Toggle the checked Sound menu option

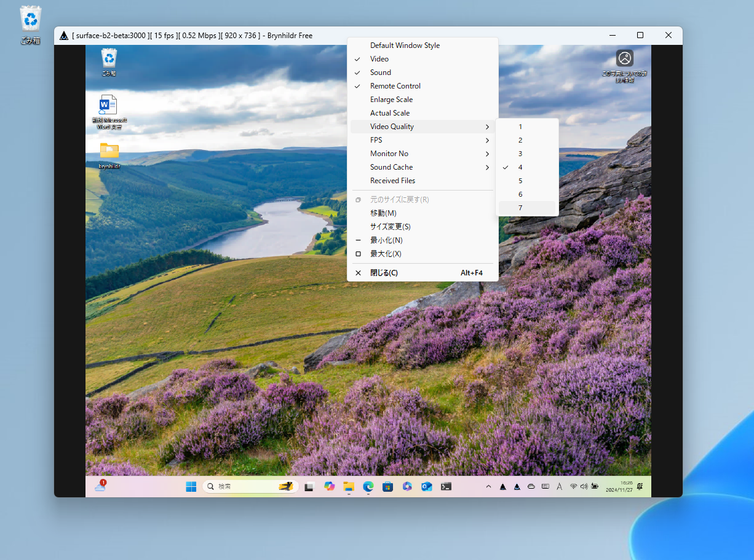423,73
